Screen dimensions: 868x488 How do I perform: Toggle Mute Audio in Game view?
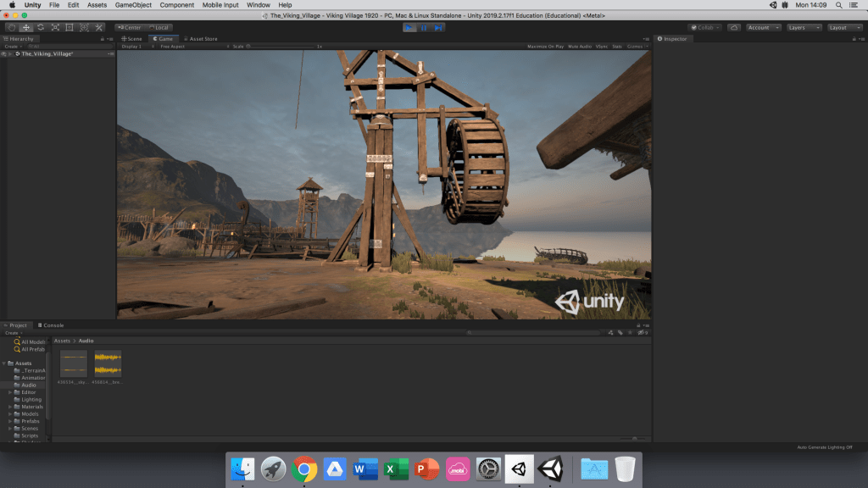pos(580,47)
